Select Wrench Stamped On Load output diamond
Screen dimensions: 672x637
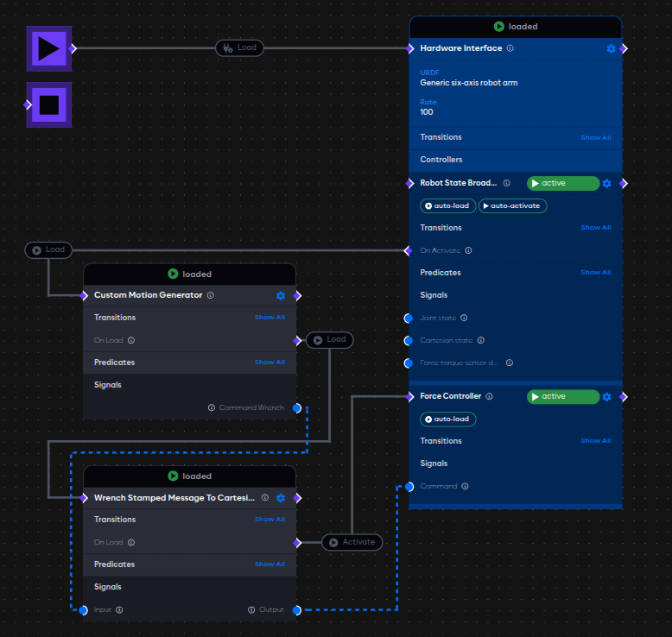point(297,543)
